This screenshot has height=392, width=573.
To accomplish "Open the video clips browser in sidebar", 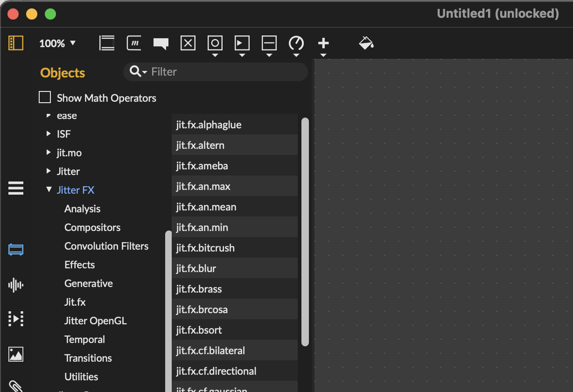I will [x=16, y=319].
